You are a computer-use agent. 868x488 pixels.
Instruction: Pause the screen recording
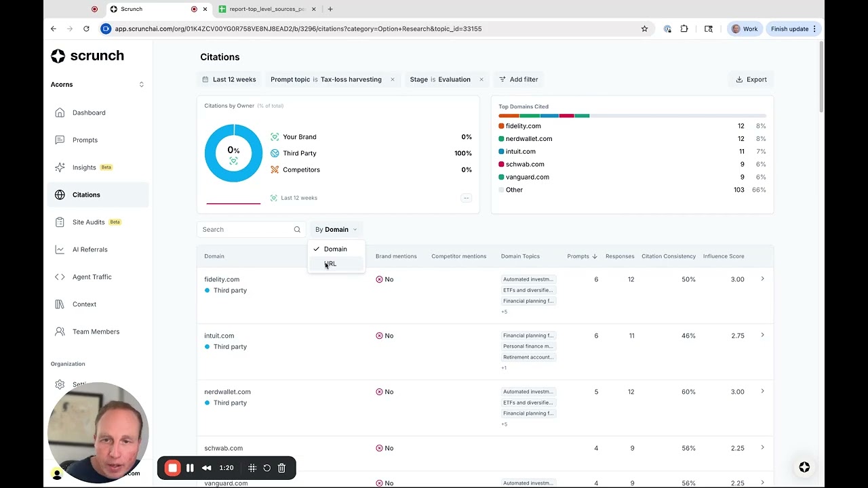(190, 468)
